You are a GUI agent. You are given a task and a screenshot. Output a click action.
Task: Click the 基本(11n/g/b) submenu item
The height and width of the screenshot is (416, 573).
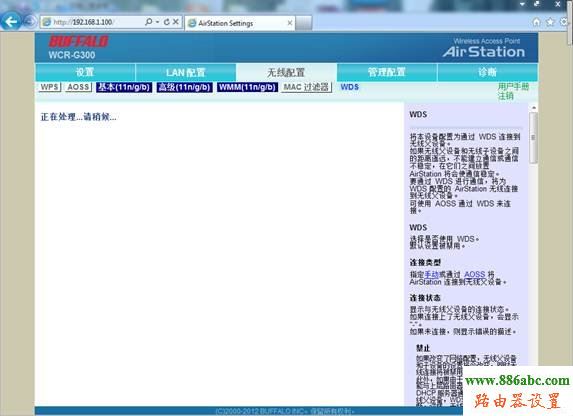pos(124,87)
